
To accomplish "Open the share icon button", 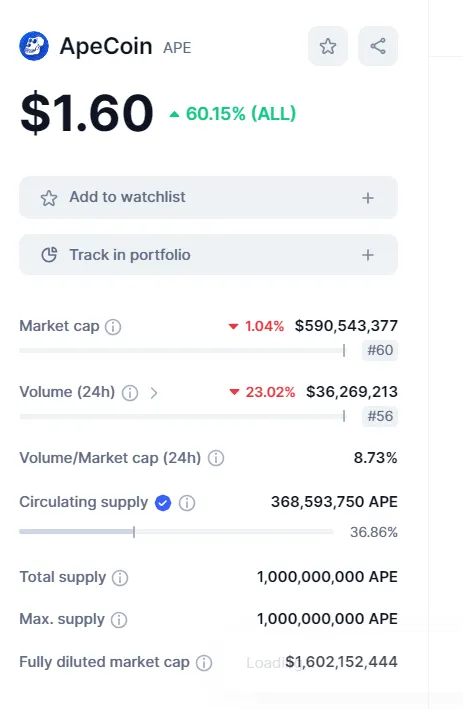I will [x=378, y=46].
